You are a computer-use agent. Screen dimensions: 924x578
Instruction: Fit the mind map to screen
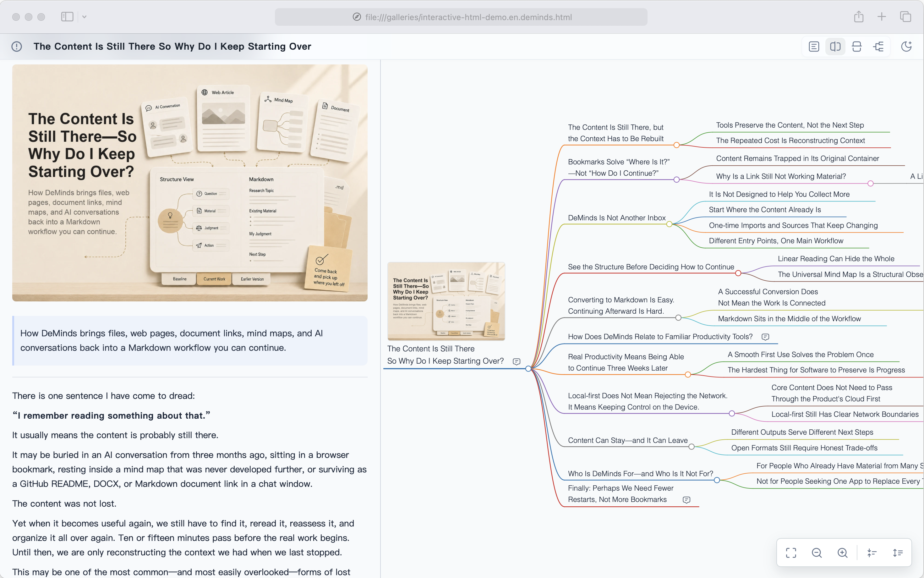(791, 553)
